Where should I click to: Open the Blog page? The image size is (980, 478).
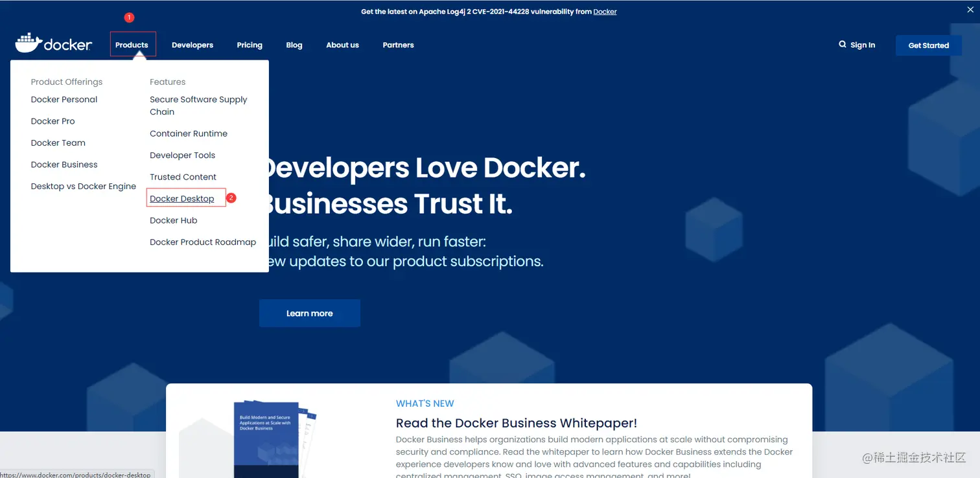pyautogui.click(x=294, y=45)
